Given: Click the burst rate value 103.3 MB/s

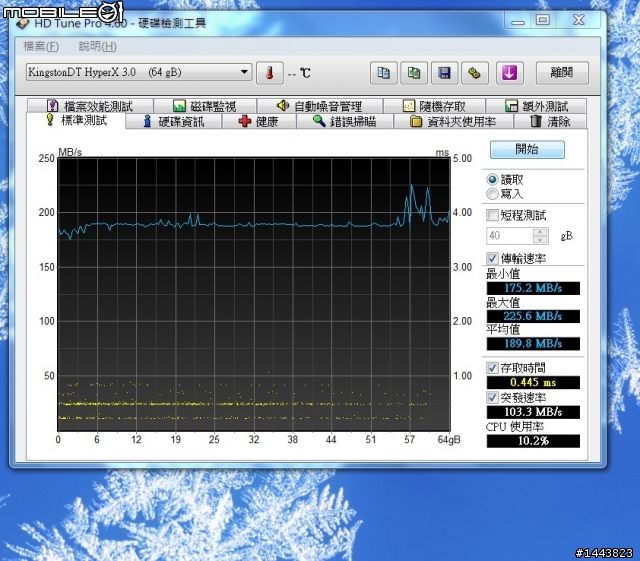Looking at the screenshot, I should [533, 412].
